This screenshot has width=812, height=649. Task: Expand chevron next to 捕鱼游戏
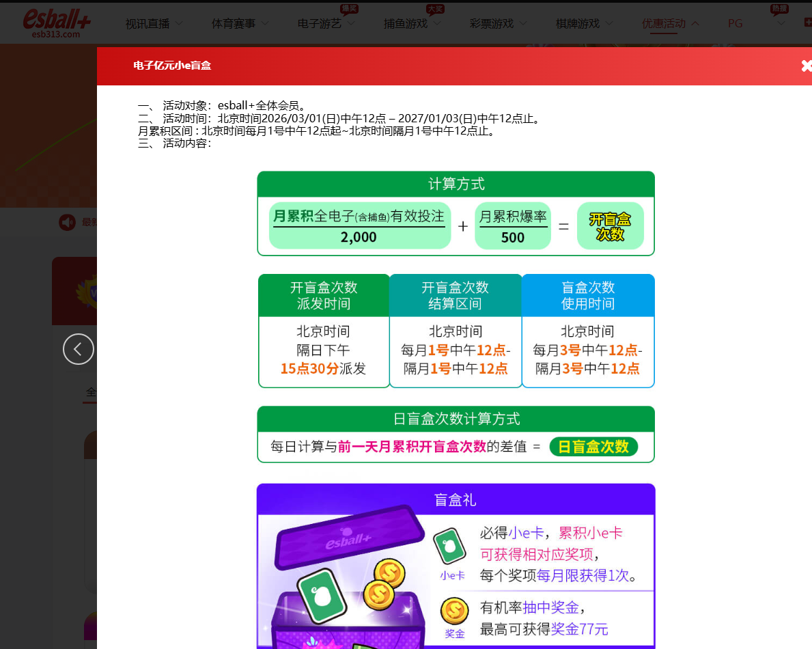pos(437,23)
